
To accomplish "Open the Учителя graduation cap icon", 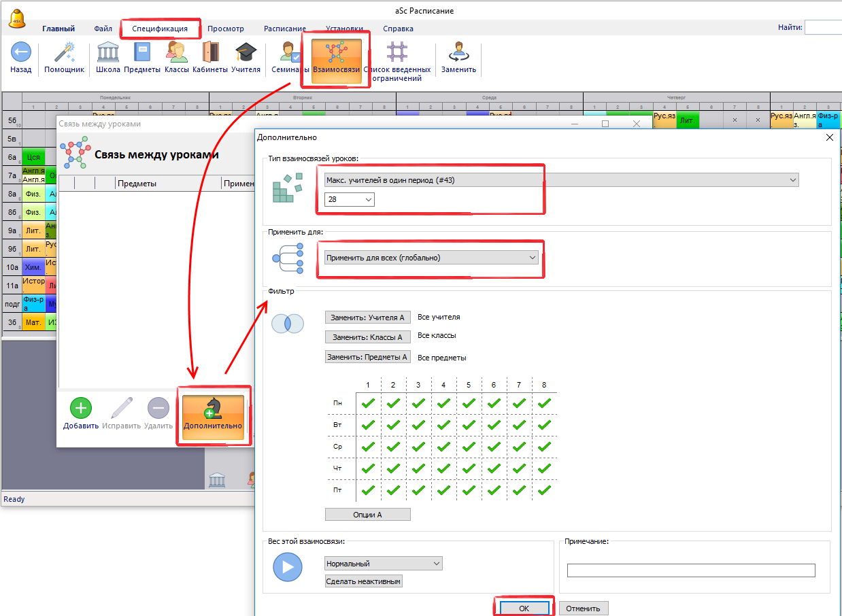I will pos(246,53).
